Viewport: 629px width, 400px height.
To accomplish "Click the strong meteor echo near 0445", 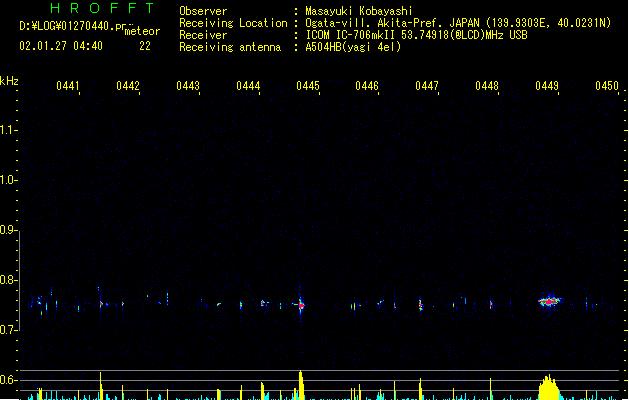I will point(301,305).
